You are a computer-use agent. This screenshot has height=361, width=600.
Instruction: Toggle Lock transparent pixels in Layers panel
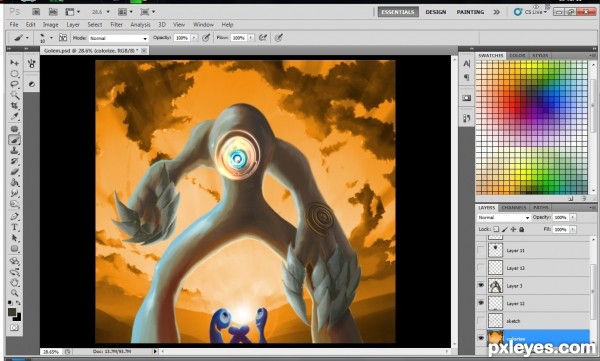point(496,229)
